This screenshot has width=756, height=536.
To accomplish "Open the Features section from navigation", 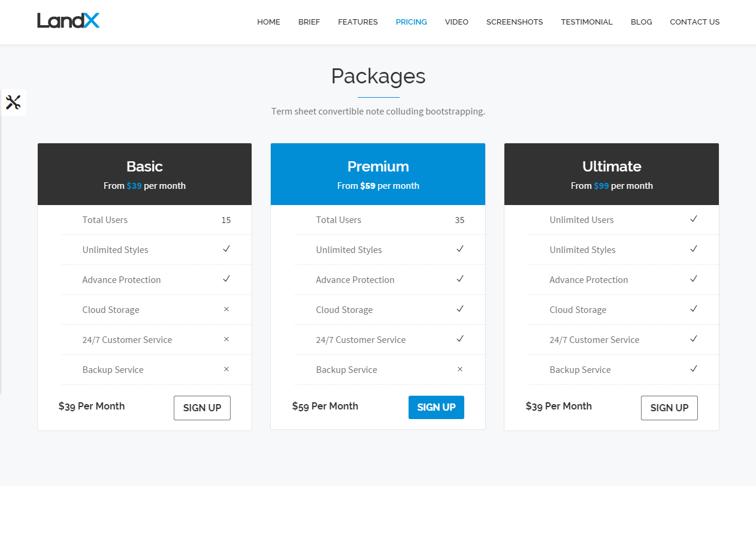I will click(358, 22).
